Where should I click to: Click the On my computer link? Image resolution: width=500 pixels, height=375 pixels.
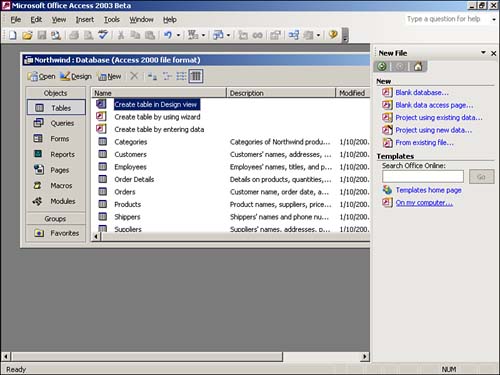click(x=424, y=202)
